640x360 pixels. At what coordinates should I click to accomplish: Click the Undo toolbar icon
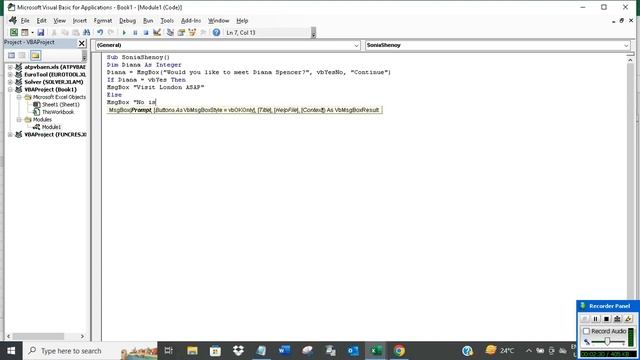pos(100,32)
